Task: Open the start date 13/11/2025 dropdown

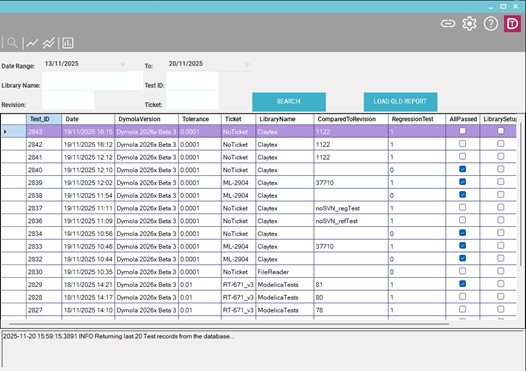Action: (x=123, y=64)
